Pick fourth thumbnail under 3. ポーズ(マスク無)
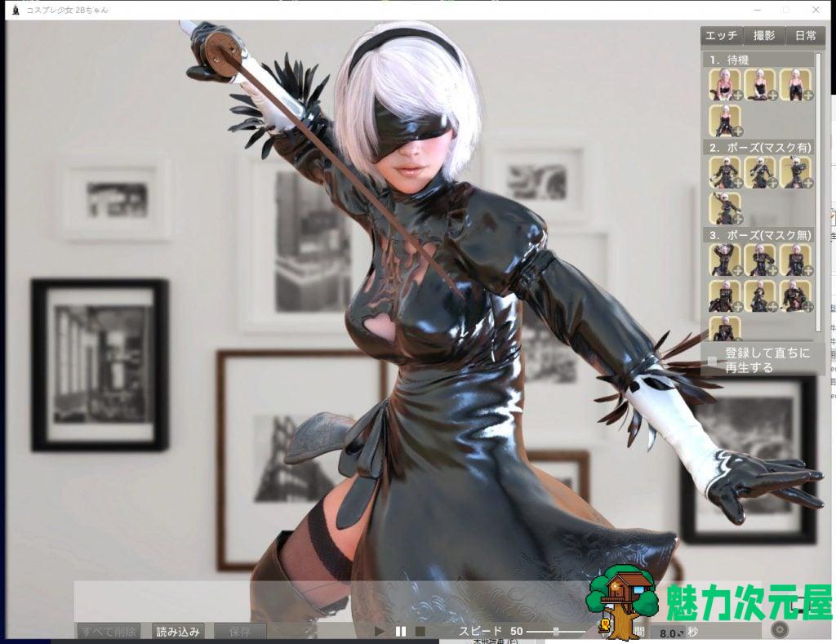 [x=725, y=295]
